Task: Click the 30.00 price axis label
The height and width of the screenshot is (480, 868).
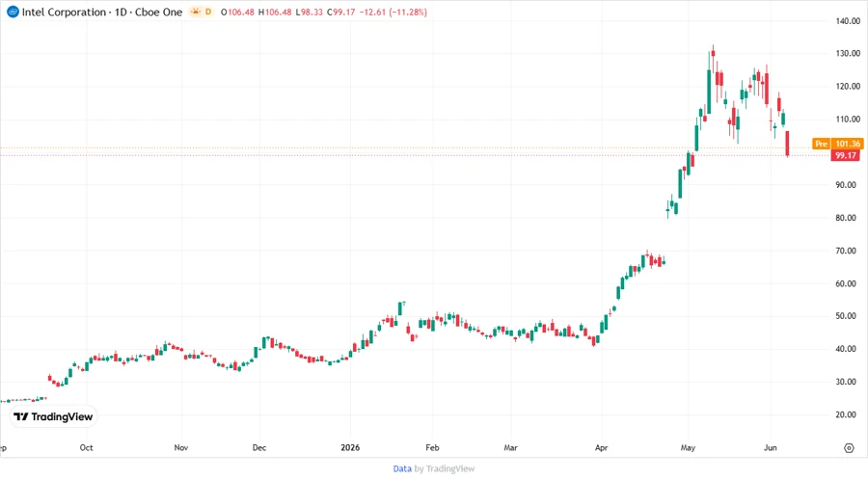Action: (x=847, y=382)
